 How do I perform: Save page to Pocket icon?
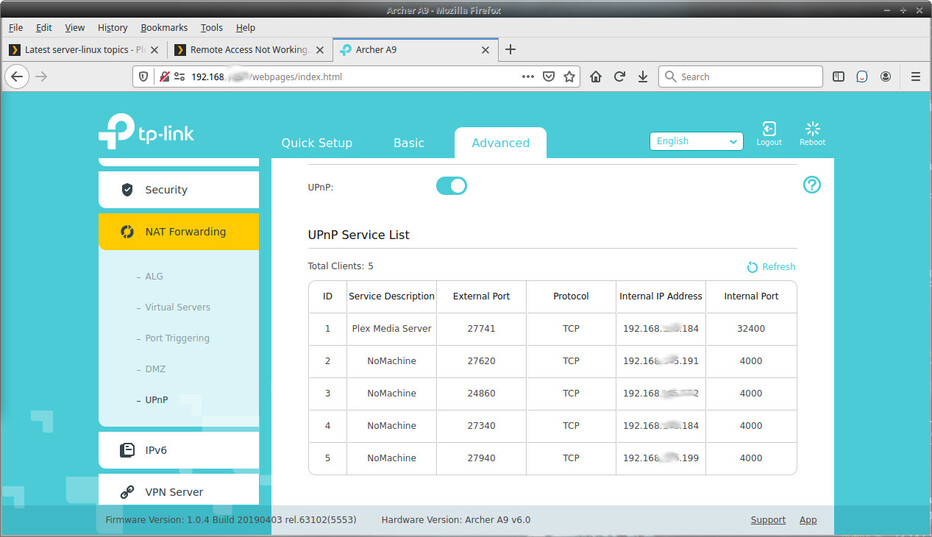(x=549, y=77)
